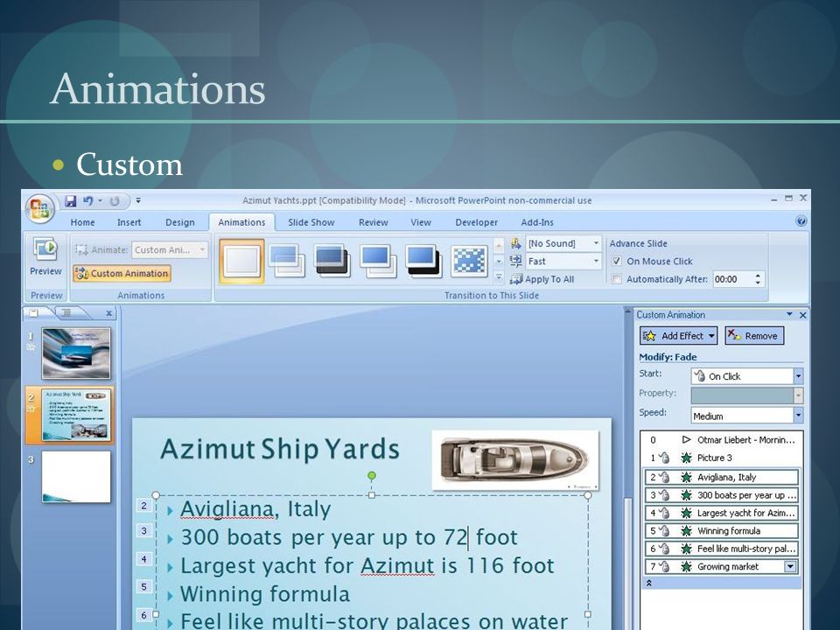Select the Picture 3 animation entry
840x630 pixels.
pyautogui.click(x=722, y=458)
